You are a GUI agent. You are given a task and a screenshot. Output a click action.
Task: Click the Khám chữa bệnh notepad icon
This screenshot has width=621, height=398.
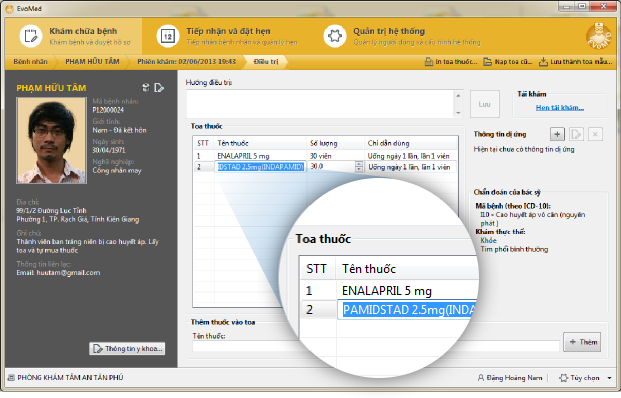click(x=30, y=36)
